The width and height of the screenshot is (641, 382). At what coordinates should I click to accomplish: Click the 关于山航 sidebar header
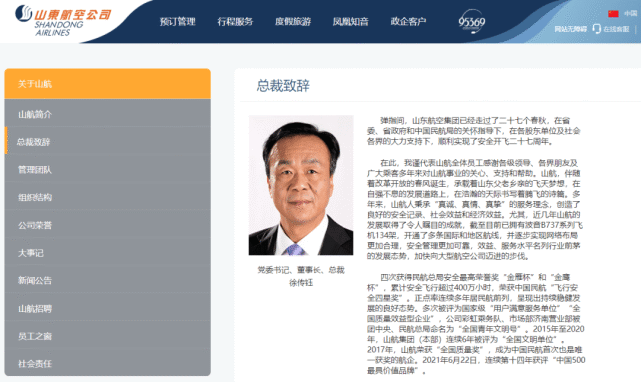[108, 84]
